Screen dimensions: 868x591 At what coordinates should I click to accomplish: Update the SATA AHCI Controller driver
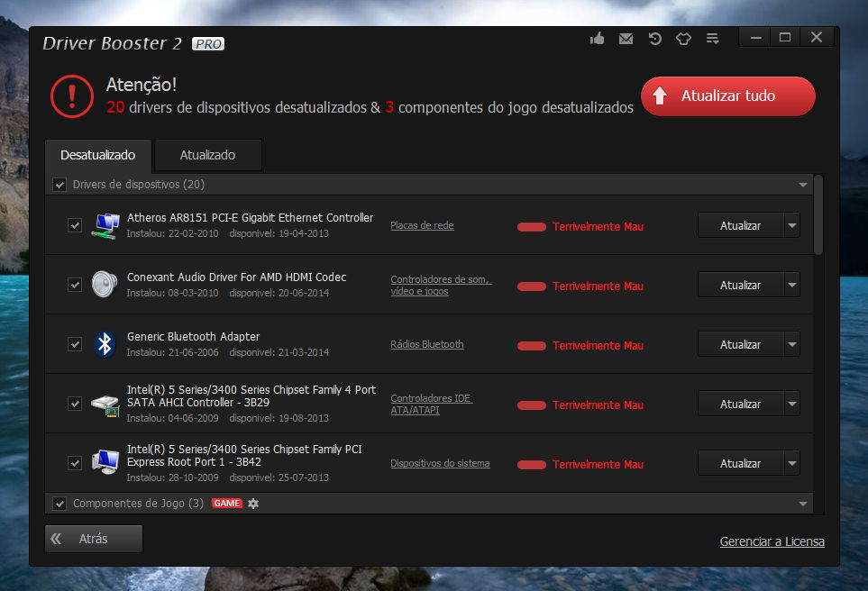pos(741,404)
